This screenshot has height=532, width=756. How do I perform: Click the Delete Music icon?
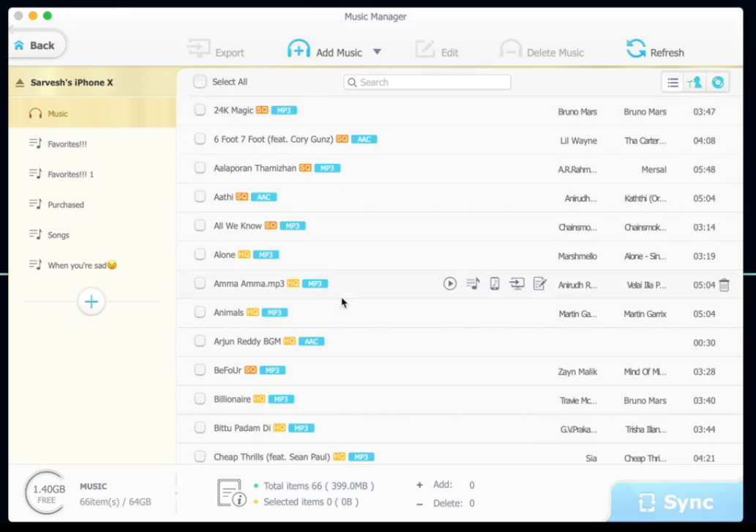coord(511,49)
